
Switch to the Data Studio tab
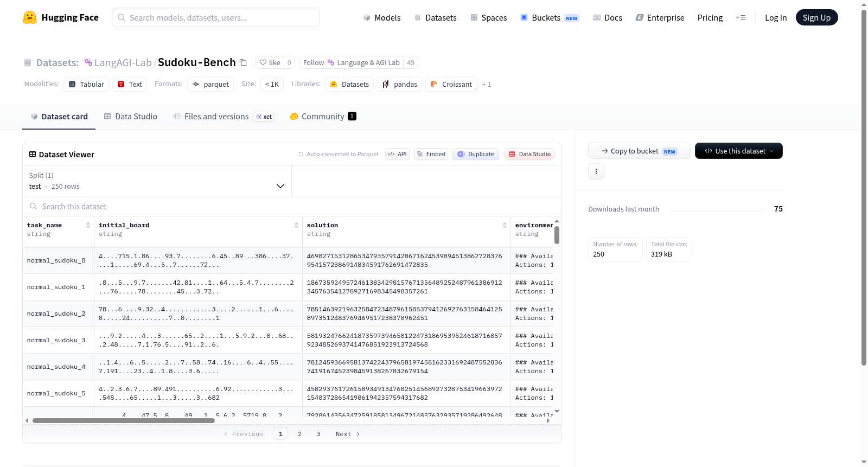pos(131,117)
